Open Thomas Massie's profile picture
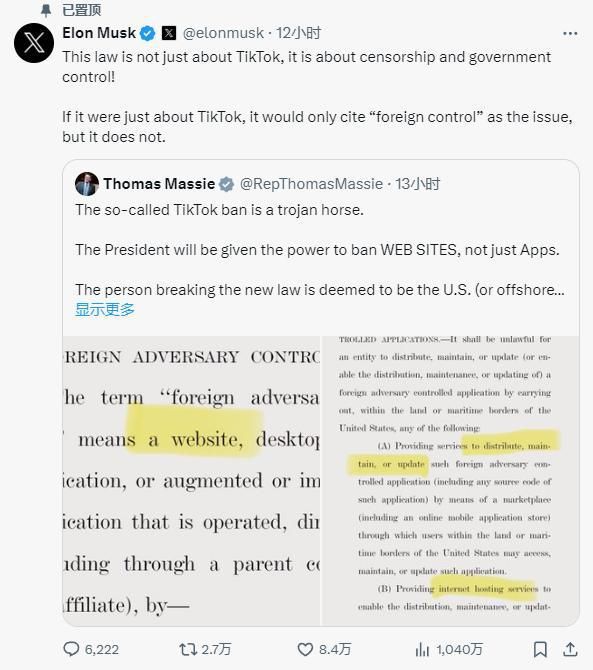 coord(87,184)
